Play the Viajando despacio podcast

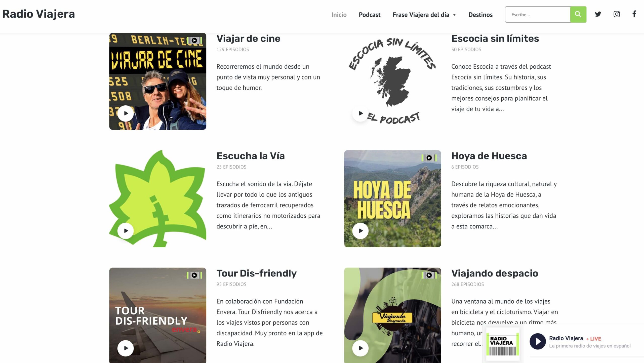point(360,348)
